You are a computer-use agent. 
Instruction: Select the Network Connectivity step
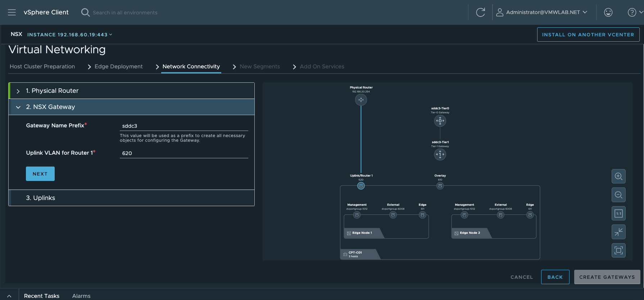[191, 67]
